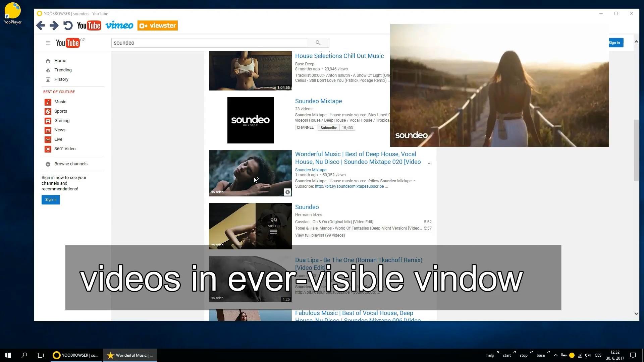Open the Gaming category icon
The image size is (644, 362).
48,121
